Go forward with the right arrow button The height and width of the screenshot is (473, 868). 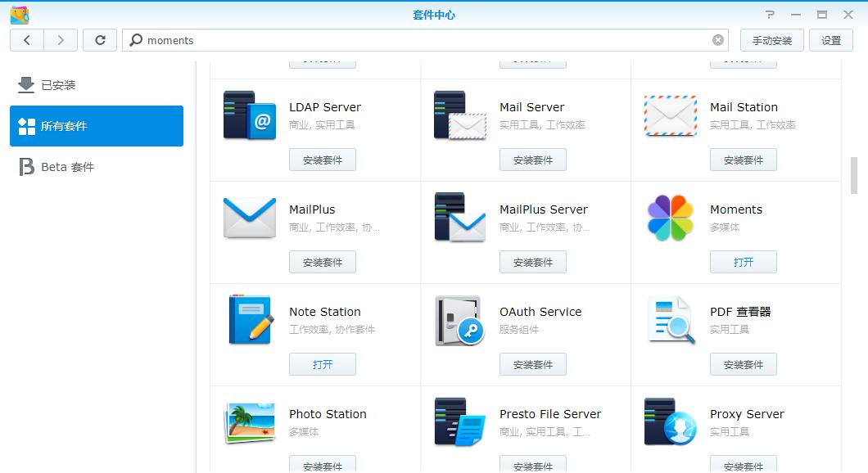click(x=61, y=40)
